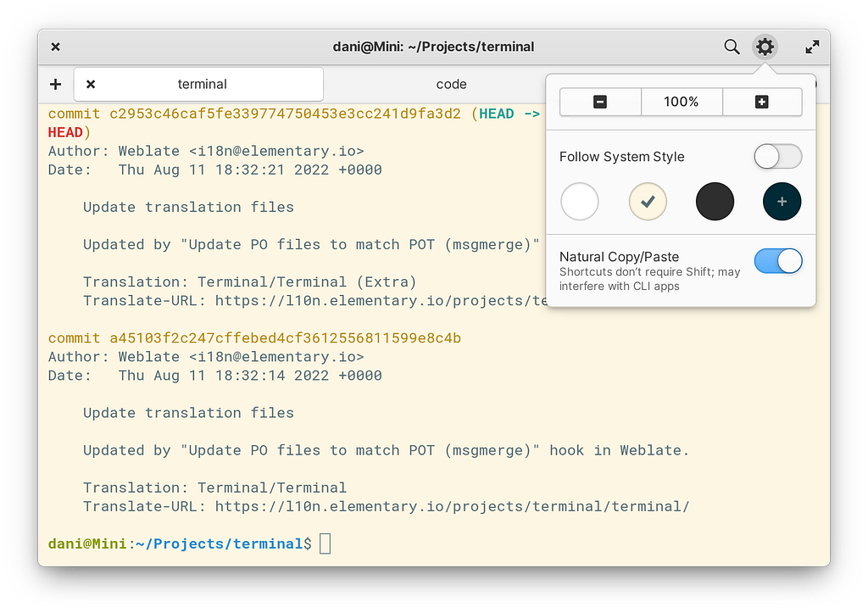Select the "terminal" tab

(x=202, y=84)
